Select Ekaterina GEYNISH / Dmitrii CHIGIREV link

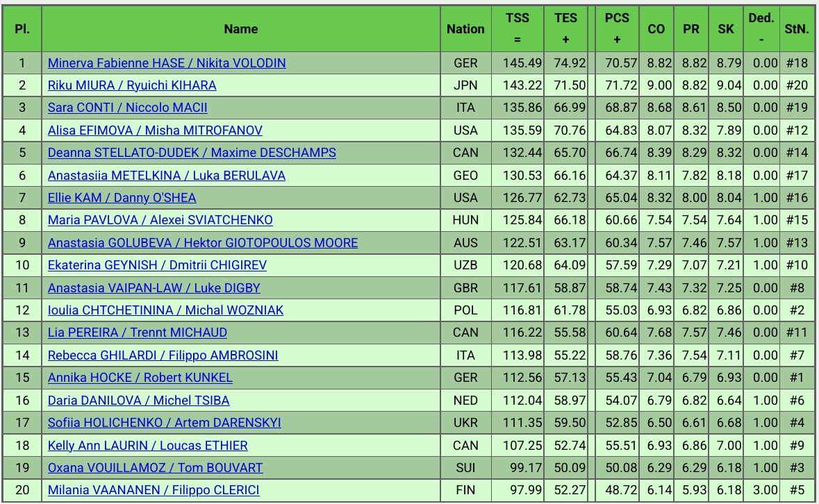(157, 265)
